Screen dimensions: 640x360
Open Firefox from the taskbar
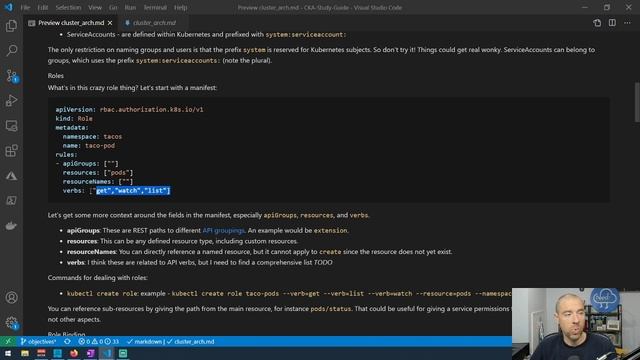(x=74, y=353)
